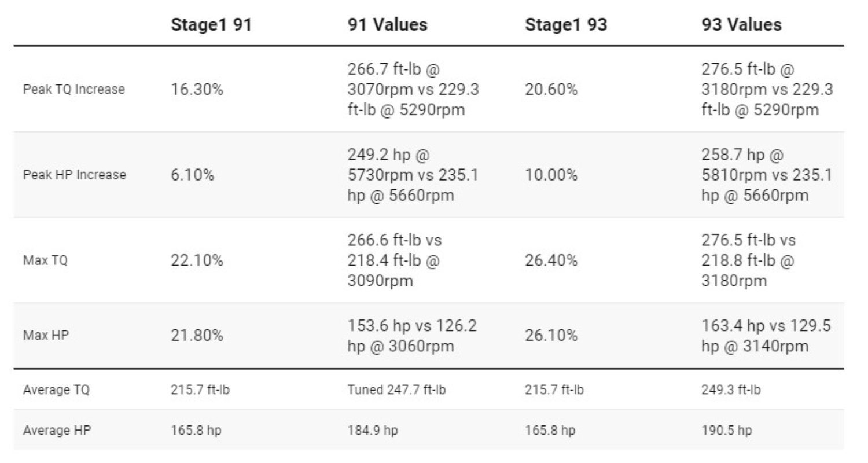Click the "Peak HP Increase" row label
The width and height of the screenshot is (868, 463).
tap(74, 175)
